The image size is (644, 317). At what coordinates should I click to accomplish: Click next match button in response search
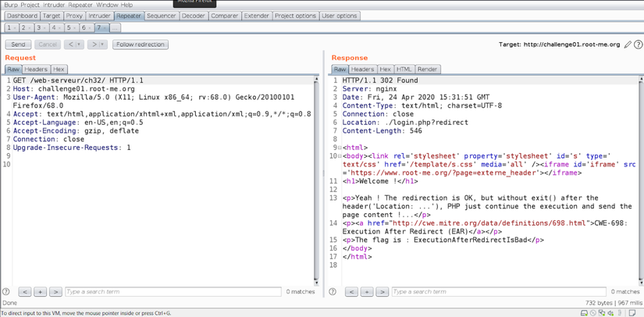(x=382, y=291)
